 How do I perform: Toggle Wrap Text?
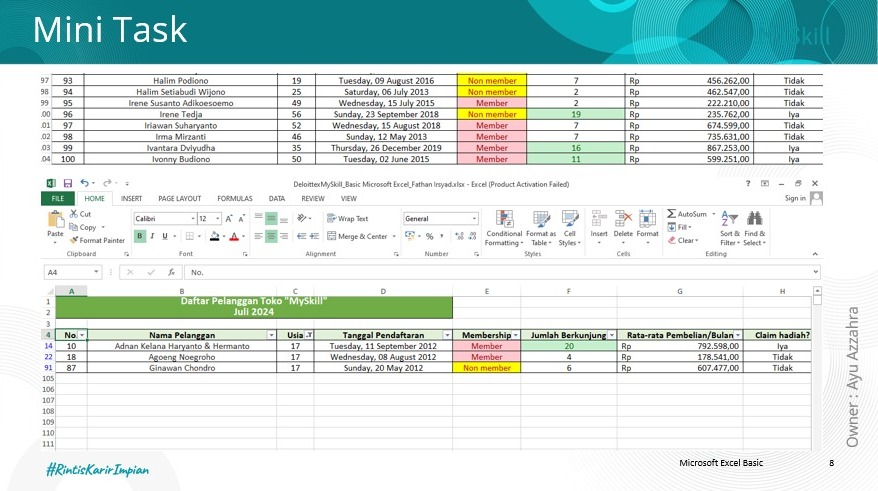click(347, 218)
